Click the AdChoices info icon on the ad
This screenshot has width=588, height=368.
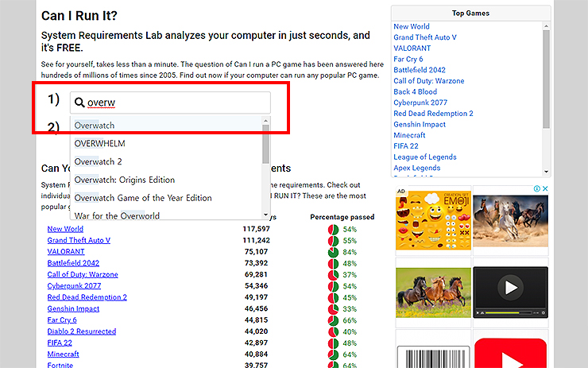click(537, 188)
